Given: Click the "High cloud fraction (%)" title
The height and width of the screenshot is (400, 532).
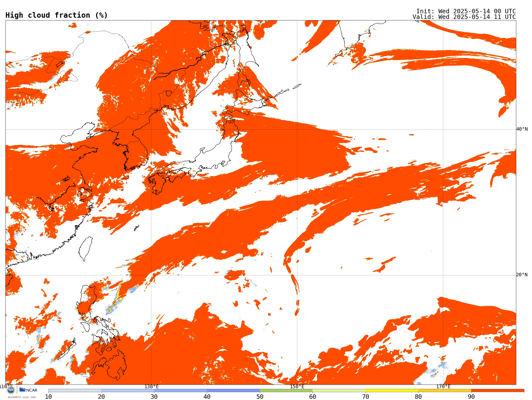Looking at the screenshot, I should pos(57,15).
